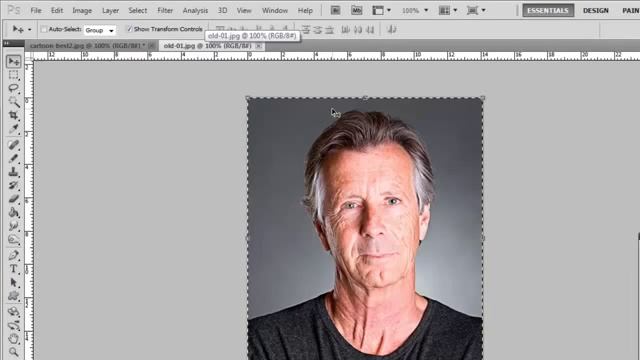Select the Quick Selection tool
Screen dimensions: 640x360
(13, 102)
